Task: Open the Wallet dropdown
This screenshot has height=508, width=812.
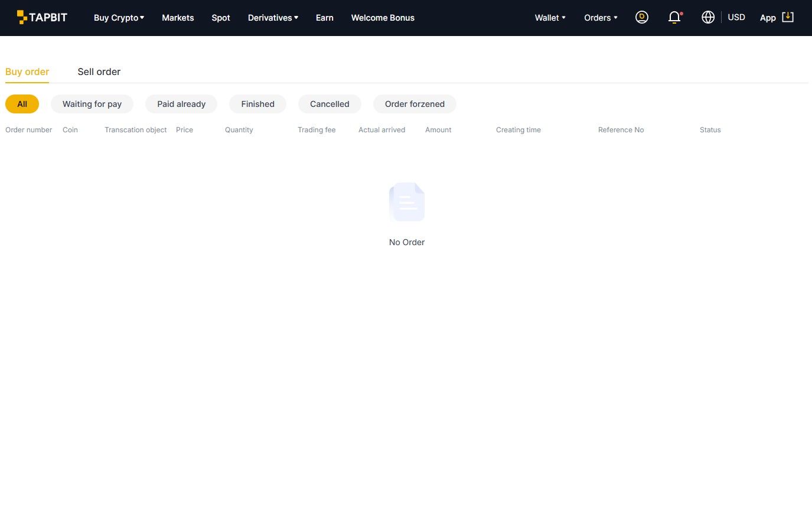Action: (x=550, y=18)
